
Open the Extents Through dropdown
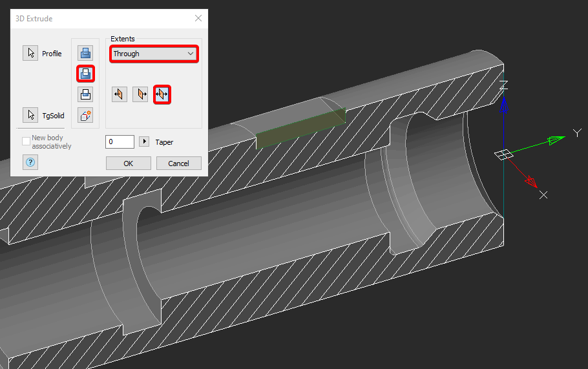coord(154,54)
